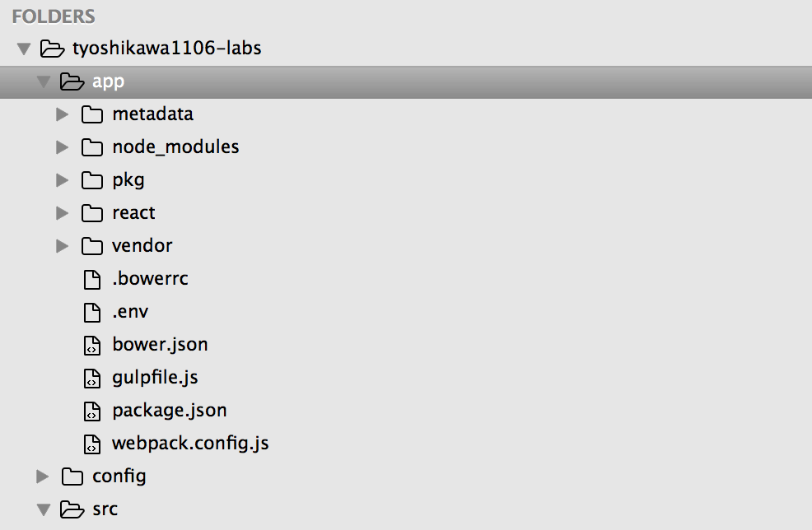Click the node_modules folder icon
The image size is (812, 530).
(x=92, y=147)
